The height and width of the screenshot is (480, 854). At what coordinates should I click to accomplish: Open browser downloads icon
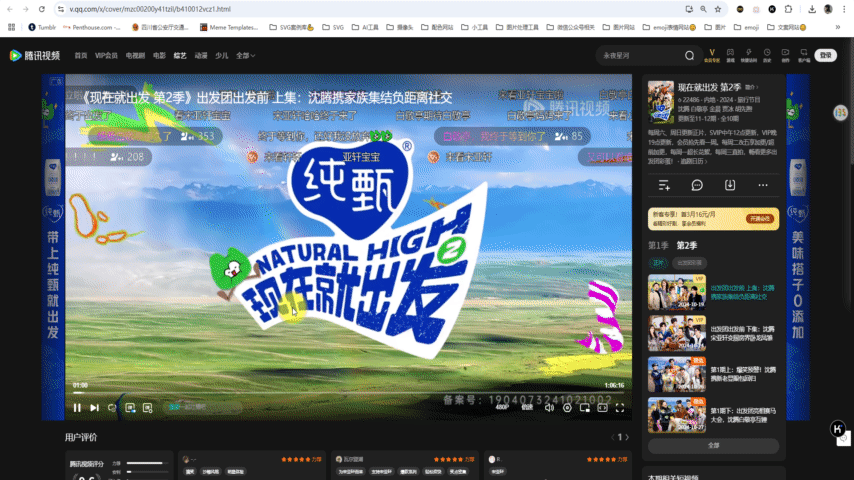coord(812,9)
